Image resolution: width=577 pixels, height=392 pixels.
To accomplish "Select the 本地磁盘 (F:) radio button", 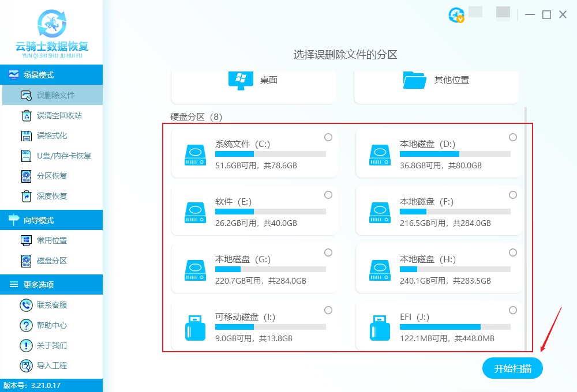I will tap(513, 195).
